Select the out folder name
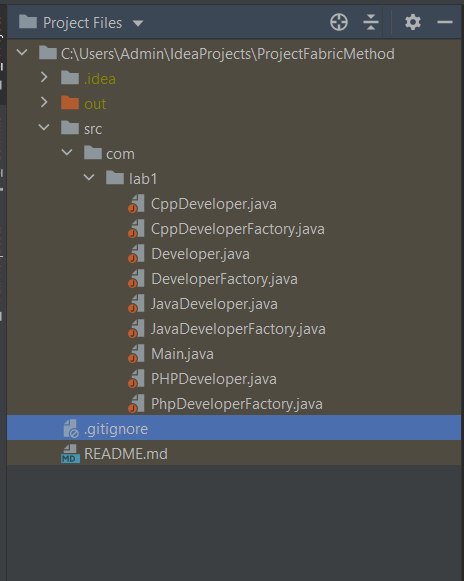Screen dimensions: 464x581 point(95,104)
